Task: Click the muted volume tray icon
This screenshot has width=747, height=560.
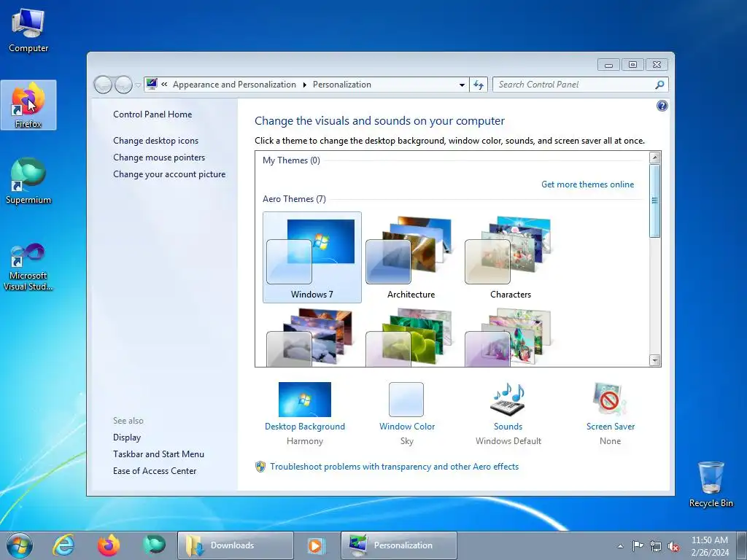Action: pyautogui.click(x=673, y=546)
